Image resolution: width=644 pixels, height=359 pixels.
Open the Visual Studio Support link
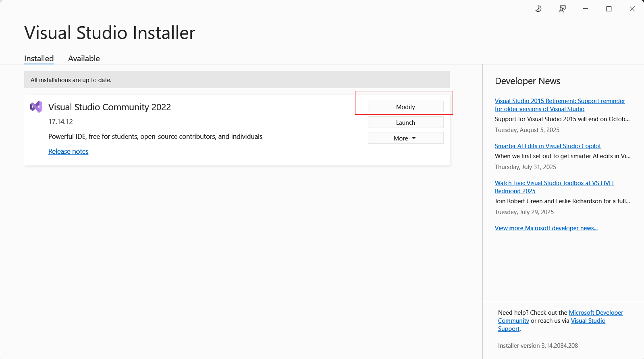[x=588, y=321]
